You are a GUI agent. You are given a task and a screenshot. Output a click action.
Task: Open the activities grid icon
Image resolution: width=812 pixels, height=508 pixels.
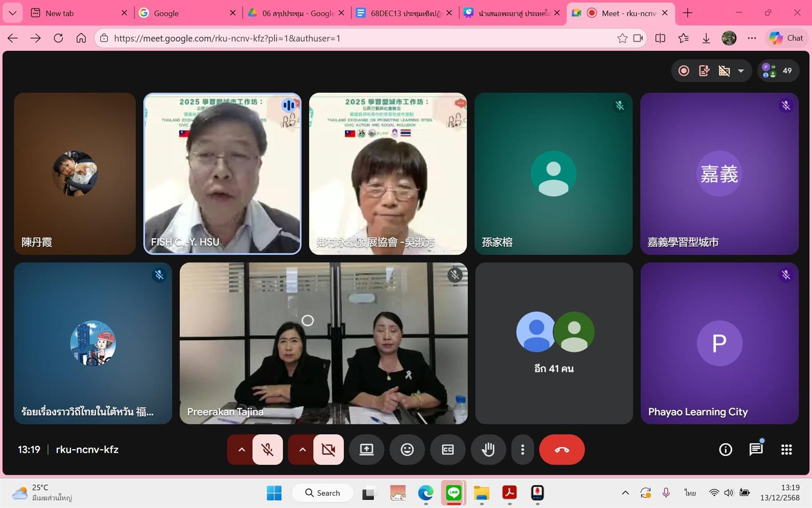click(x=786, y=450)
